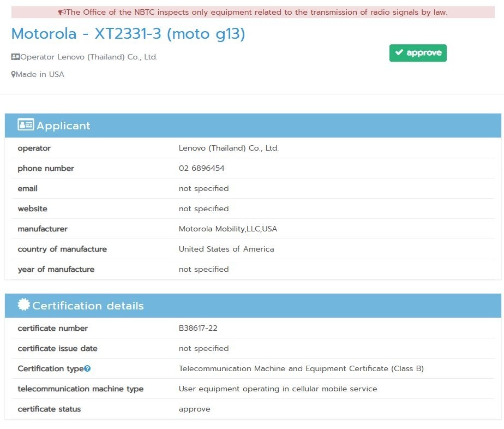The height and width of the screenshot is (429, 504).
Task: Click the Class B certificate type value
Action: point(301,368)
